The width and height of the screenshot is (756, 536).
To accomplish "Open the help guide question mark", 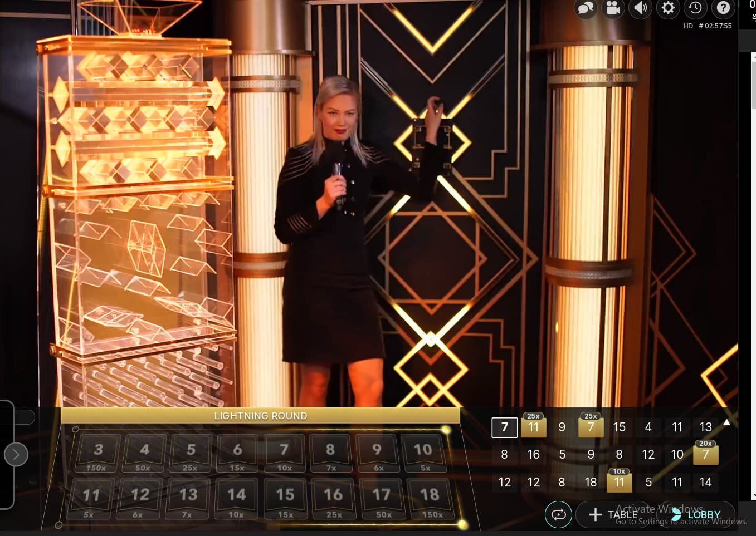I will 723,8.
